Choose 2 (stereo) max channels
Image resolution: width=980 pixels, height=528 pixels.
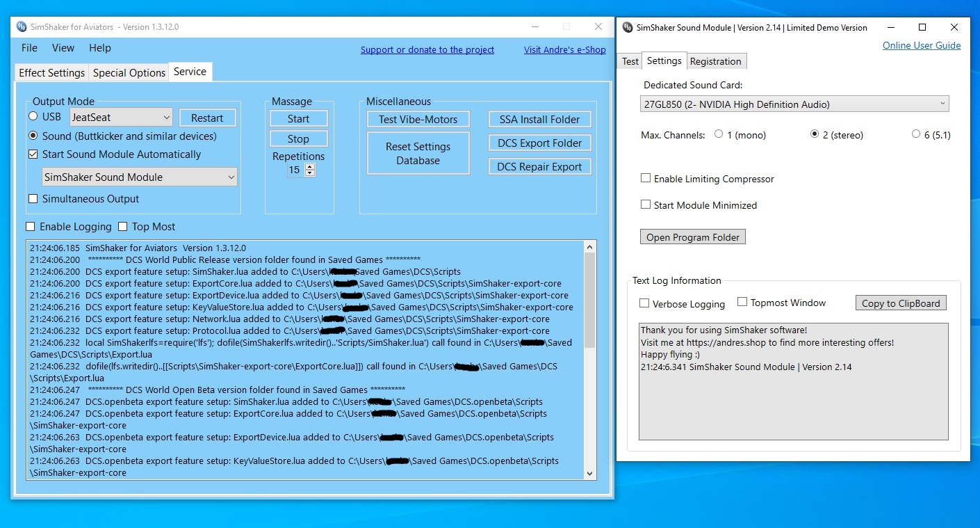[815, 134]
